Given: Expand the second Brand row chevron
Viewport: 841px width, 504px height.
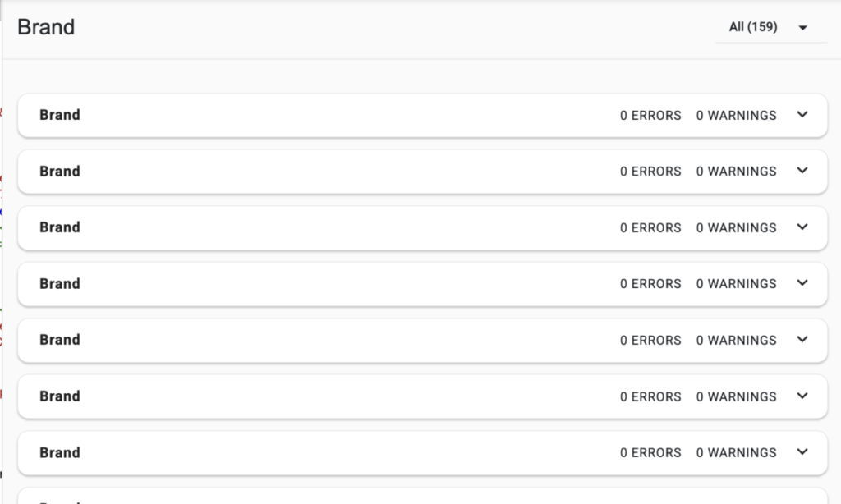Looking at the screenshot, I should coord(802,171).
